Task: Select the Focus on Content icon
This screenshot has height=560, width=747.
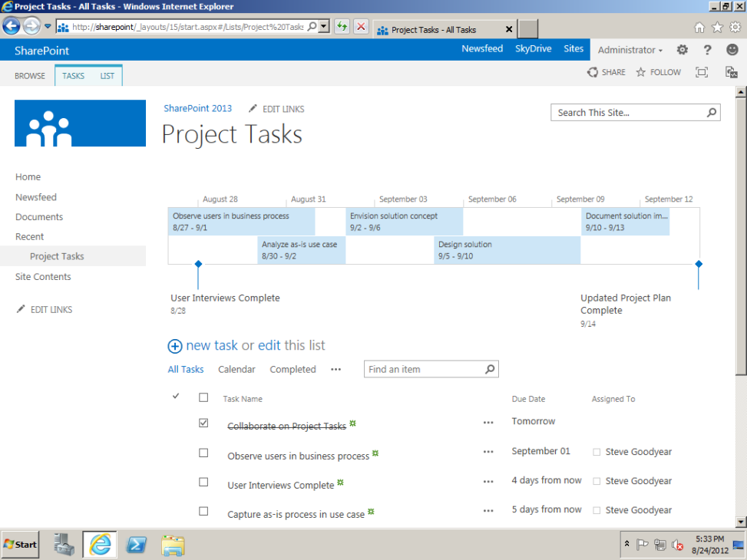Action: 702,71
